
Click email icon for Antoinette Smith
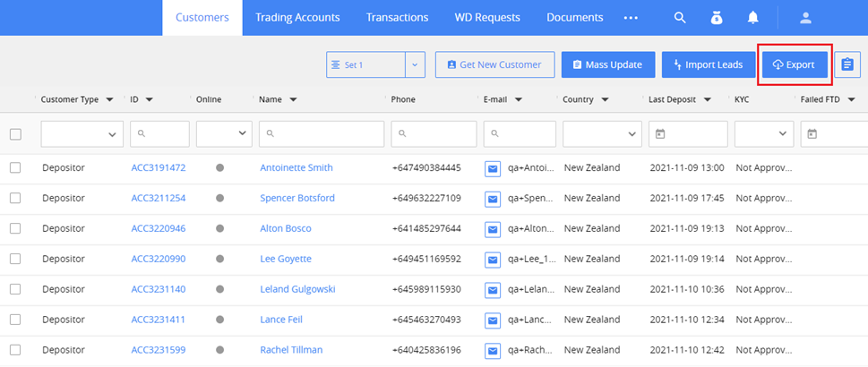[492, 167]
